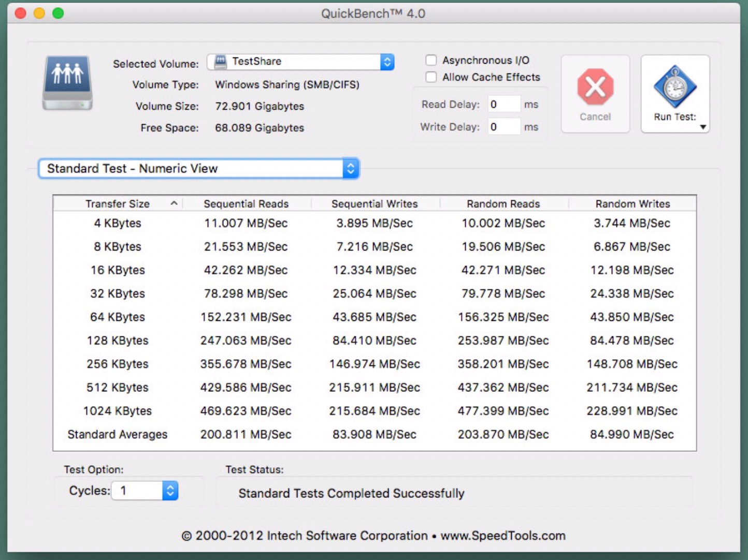This screenshot has height=560, width=748.
Task: Click the Write Delay input field
Action: [504, 127]
